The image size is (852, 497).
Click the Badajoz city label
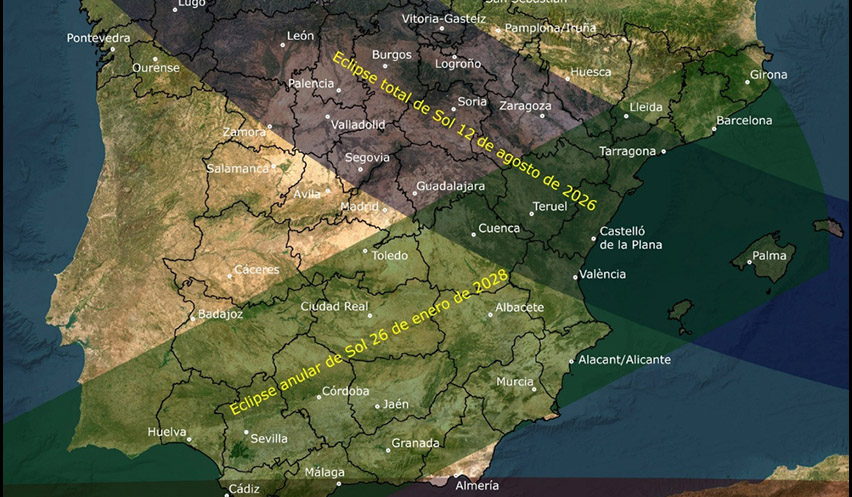click(220, 314)
